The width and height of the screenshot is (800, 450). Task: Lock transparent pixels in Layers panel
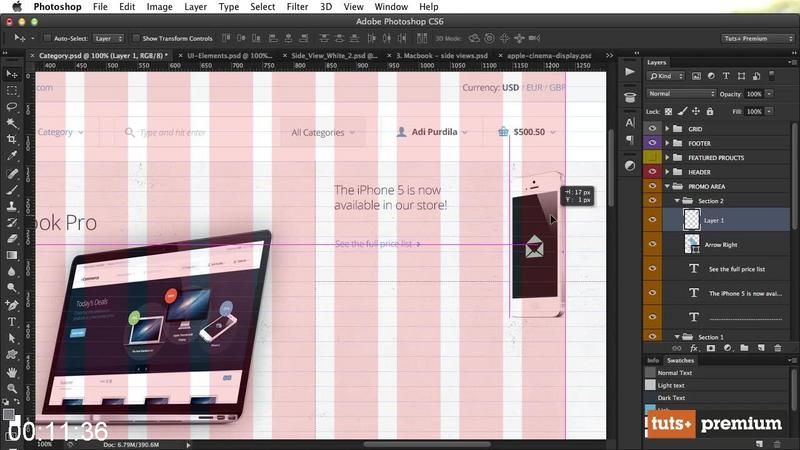(668, 111)
